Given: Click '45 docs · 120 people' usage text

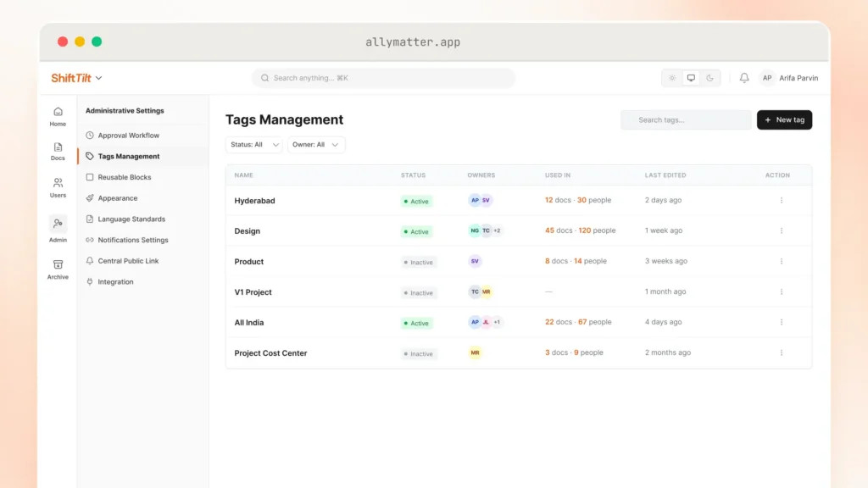Looking at the screenshot, I should coord(580,230).
